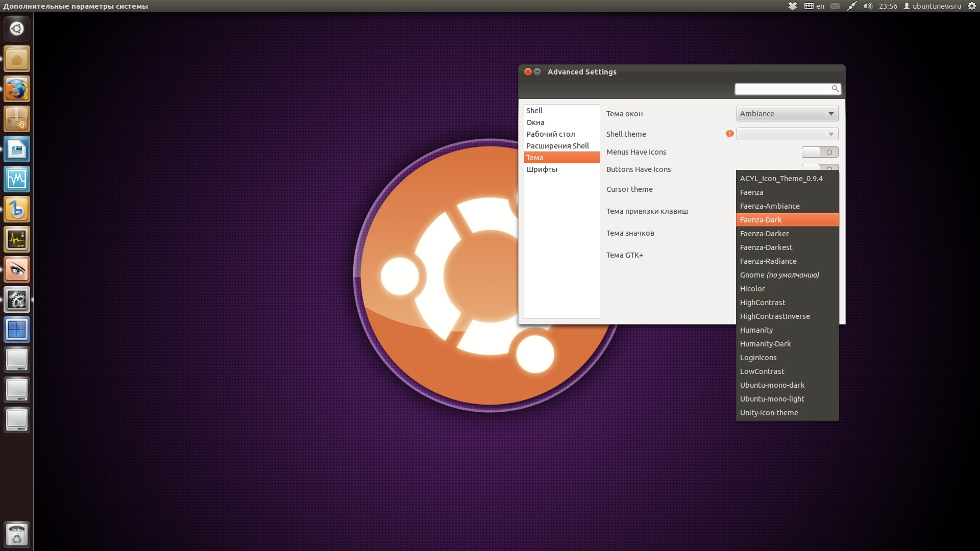
Task: Select Humanity icon theme
Action: (x=787, y=330)
